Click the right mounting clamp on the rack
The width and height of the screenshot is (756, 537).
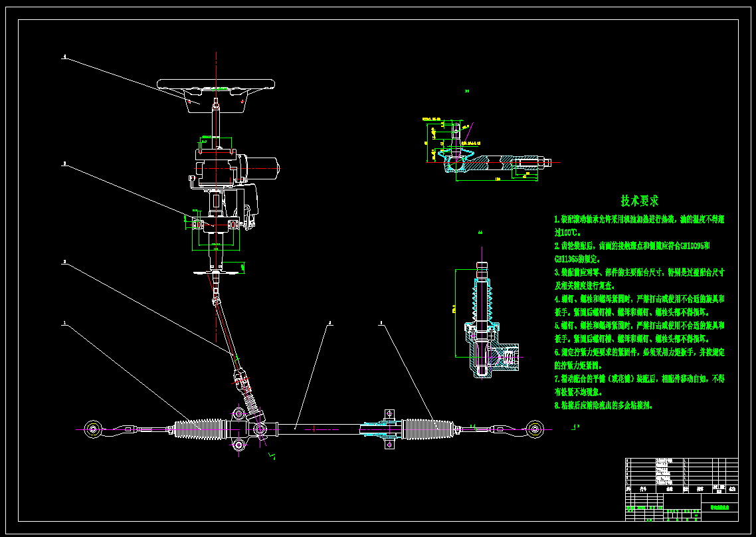click(389, 429)
